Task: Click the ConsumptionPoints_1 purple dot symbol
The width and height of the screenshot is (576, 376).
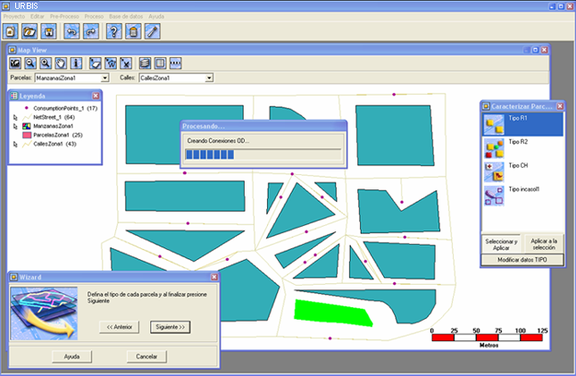Action: coord(26,108)
